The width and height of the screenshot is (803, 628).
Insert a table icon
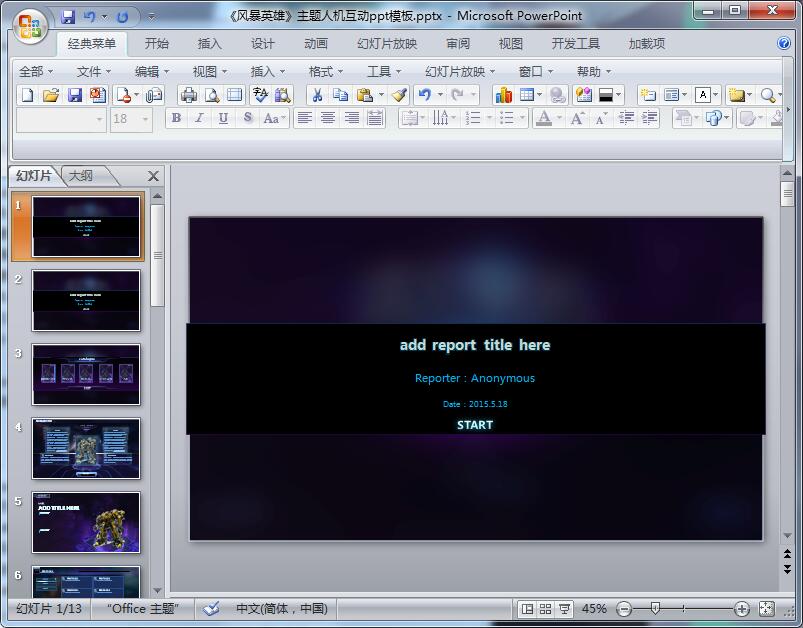[526, 95]
